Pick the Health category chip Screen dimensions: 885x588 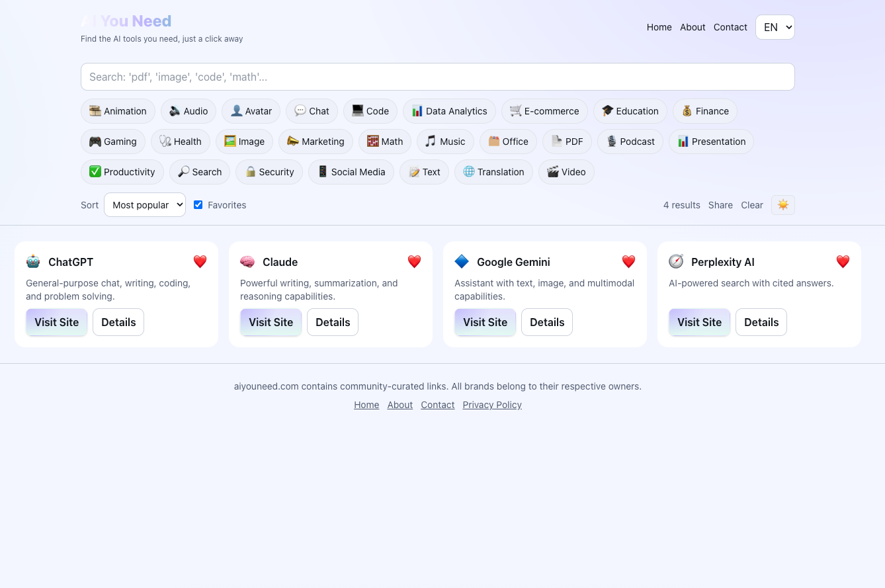click(181, 142)
